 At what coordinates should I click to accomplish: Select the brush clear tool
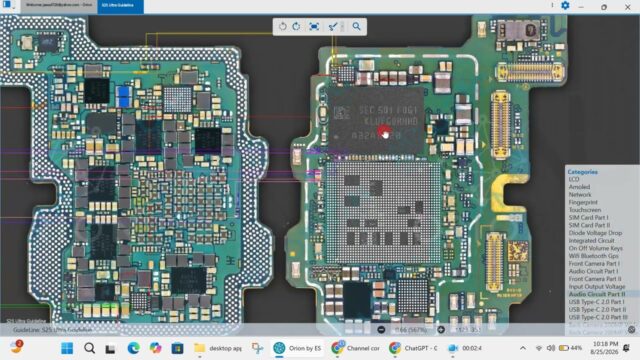pyautogui.click(x=333, y=27)
